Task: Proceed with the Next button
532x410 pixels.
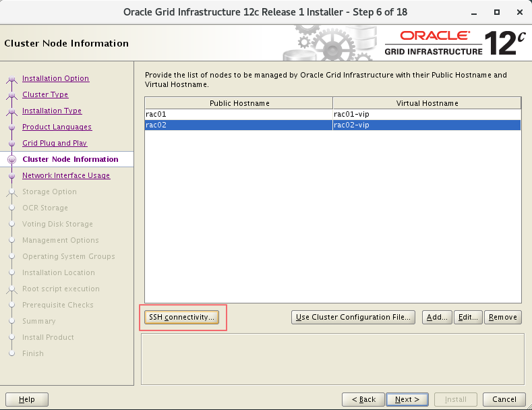Action: 407,399
